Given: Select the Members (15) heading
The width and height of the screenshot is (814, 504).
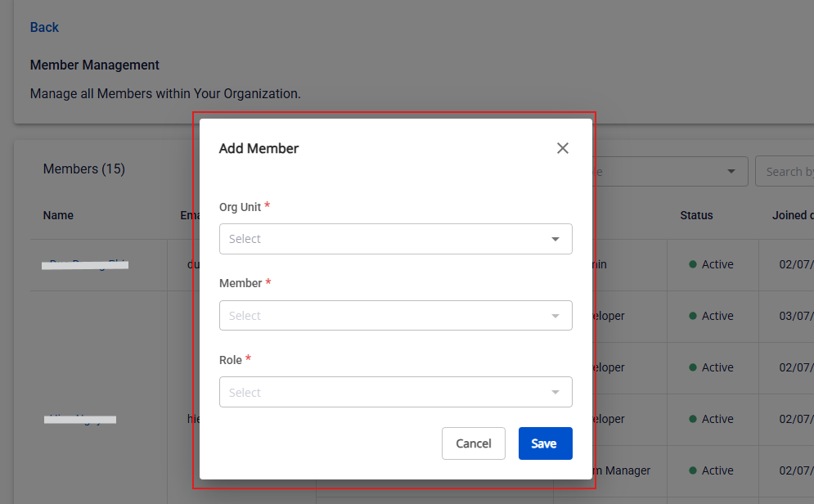Looking at the screenshot, I should tap(83, 169).
